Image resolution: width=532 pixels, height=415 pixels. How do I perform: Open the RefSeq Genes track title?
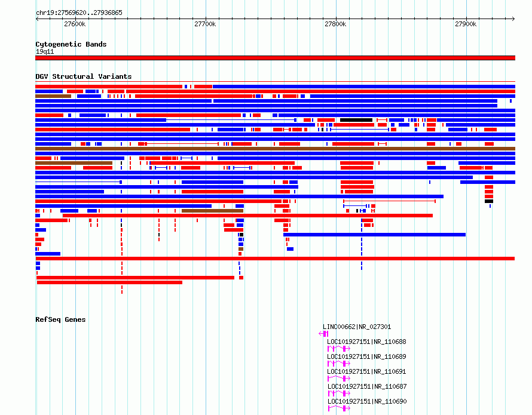(x=60, y=319)
